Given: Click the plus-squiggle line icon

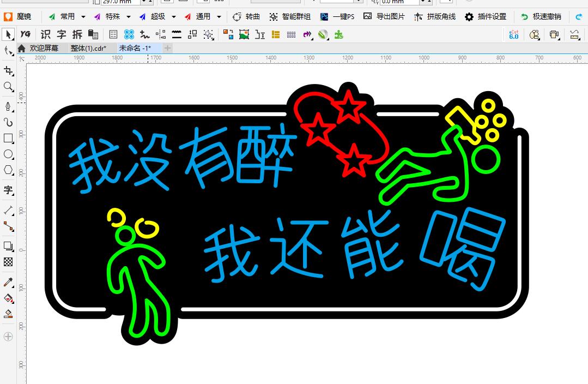Looking at the screenshot, I should coord(145,34).
